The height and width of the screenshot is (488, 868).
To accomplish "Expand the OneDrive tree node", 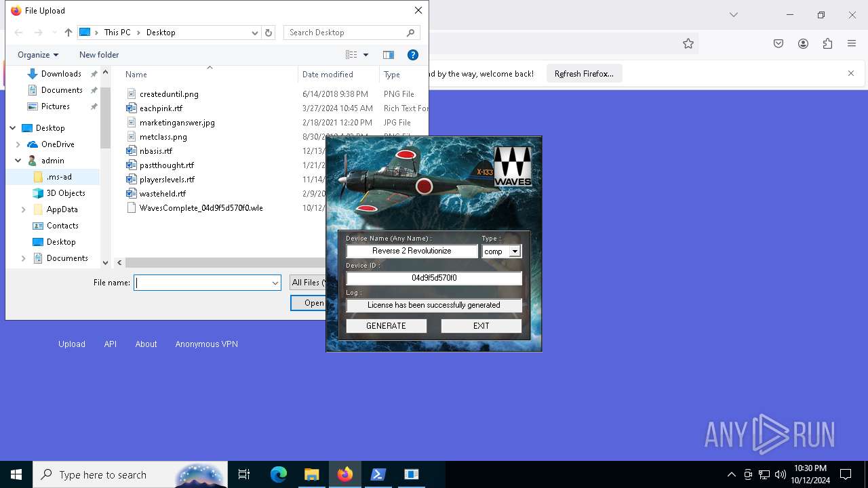I will 18,144.
